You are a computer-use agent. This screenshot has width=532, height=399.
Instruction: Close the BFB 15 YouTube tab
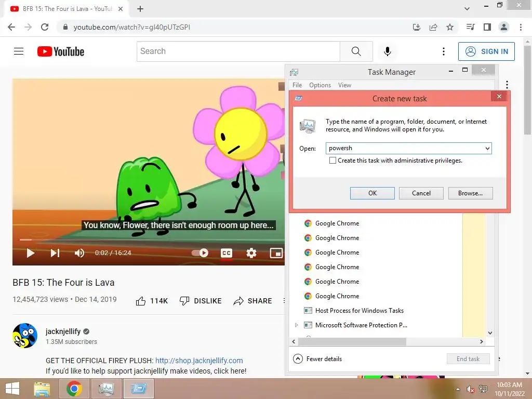pyautogui.click(x=121, y=9)
